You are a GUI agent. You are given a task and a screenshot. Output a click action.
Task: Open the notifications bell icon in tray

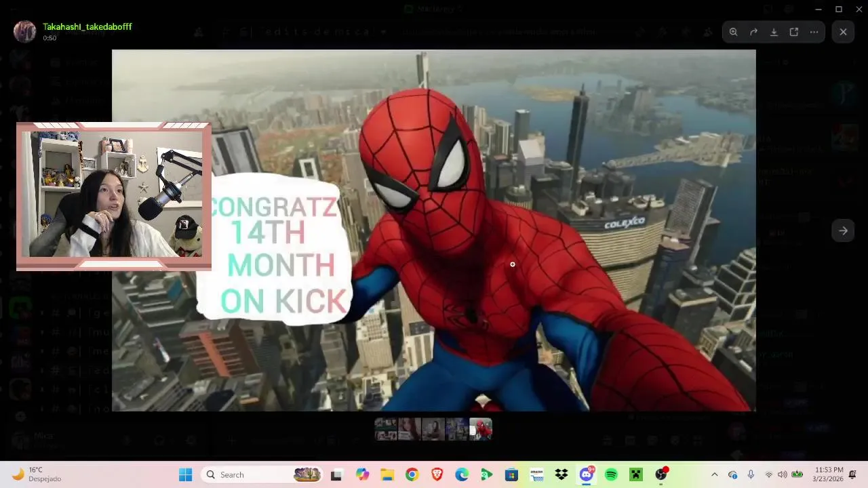pos(853,474)
